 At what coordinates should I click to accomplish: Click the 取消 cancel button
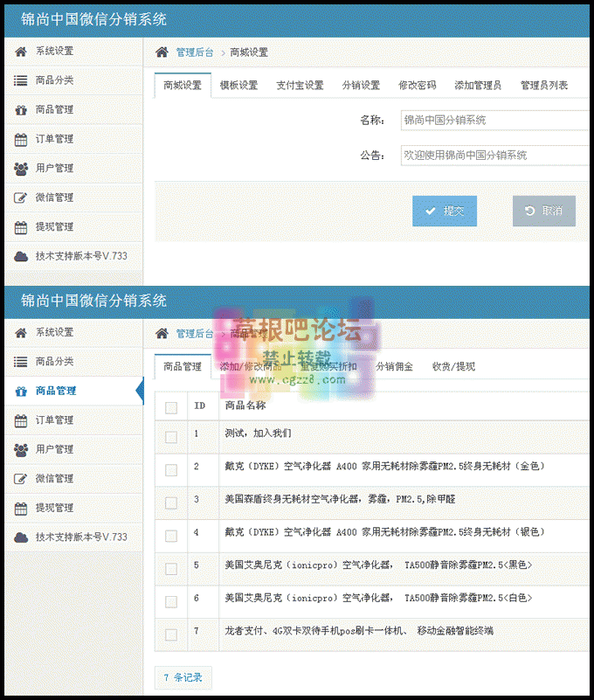point(544,211)
